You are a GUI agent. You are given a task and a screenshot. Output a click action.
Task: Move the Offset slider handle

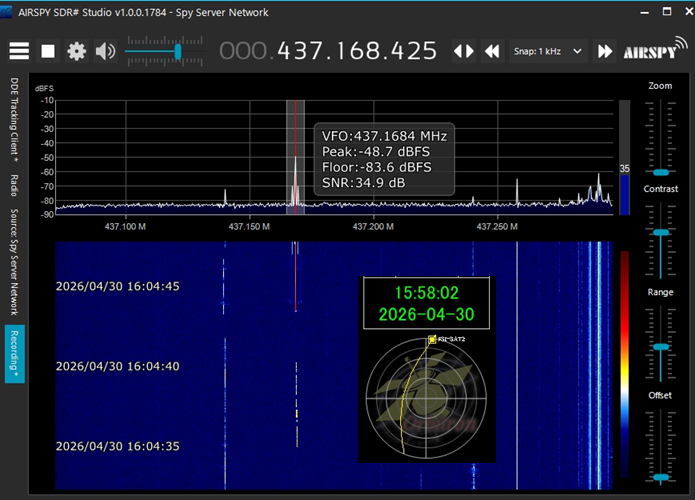(x=660, y=477)
